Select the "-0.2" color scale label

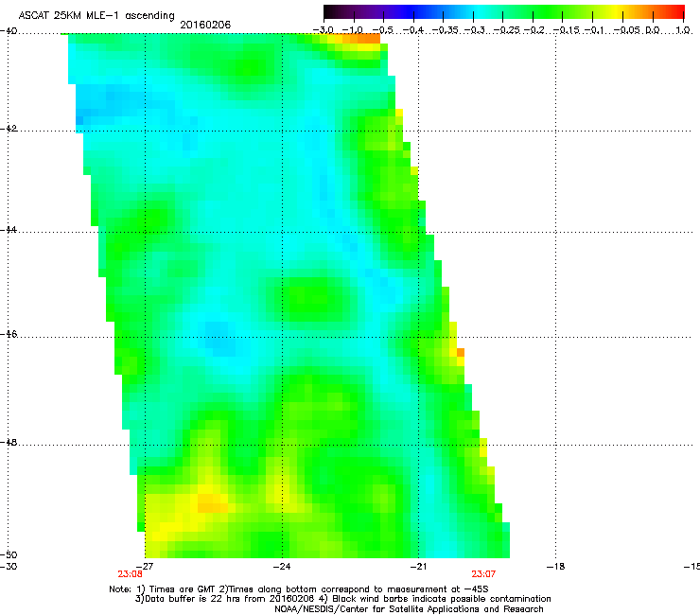[x=534, y=30]
